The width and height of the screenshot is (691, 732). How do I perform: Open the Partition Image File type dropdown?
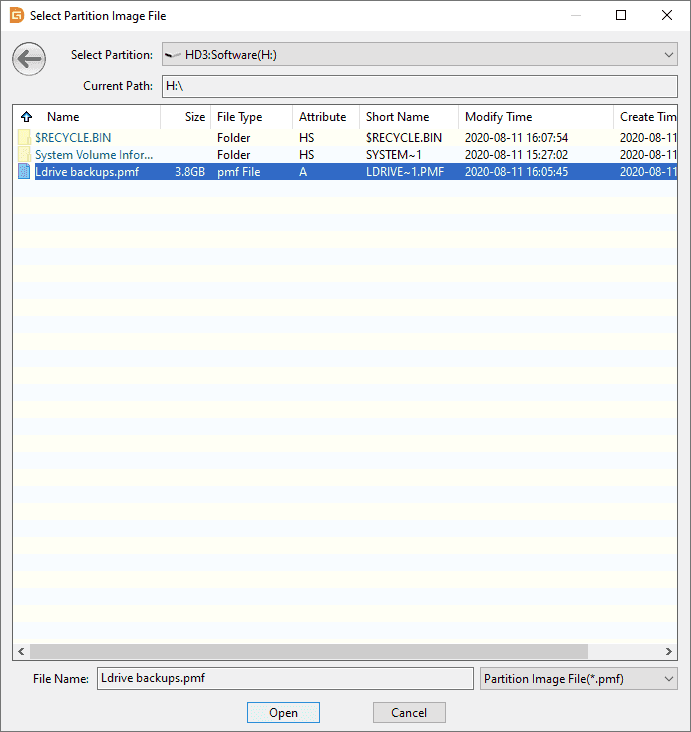point(668,679)
